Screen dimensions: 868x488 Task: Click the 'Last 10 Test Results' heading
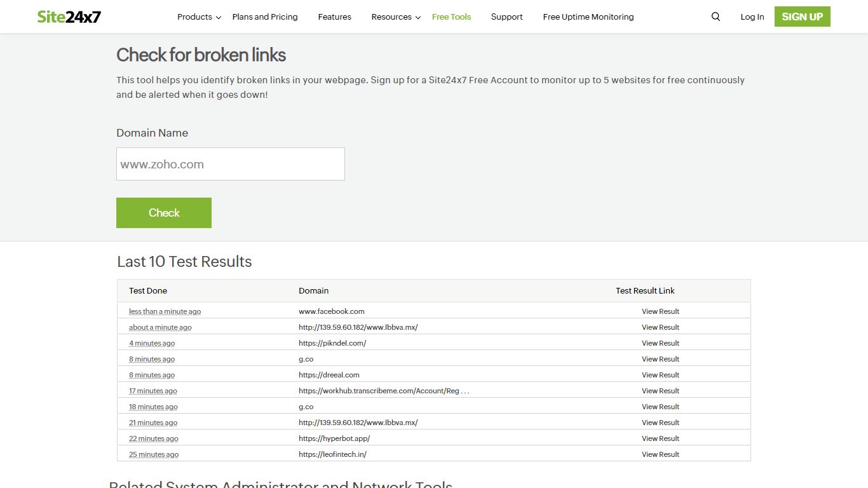coord(184,262)
